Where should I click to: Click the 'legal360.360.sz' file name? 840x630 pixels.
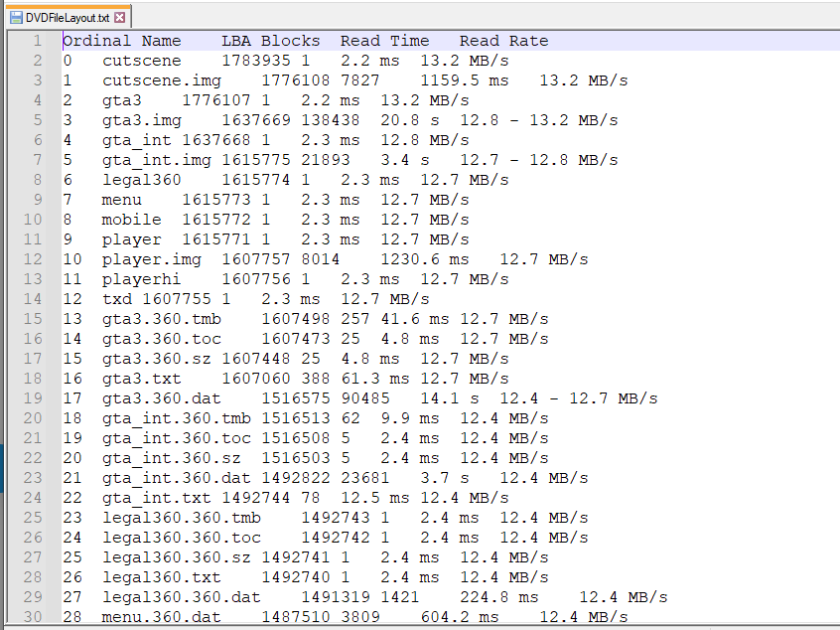[x=177, y=556]
